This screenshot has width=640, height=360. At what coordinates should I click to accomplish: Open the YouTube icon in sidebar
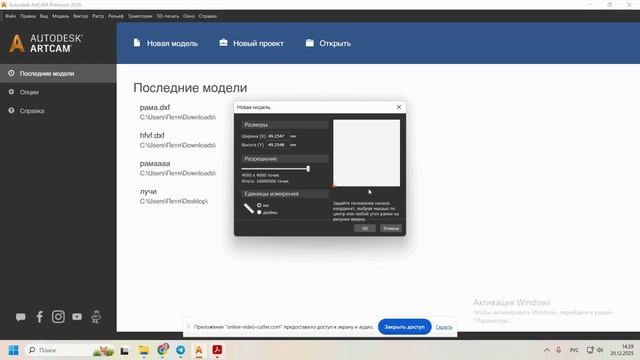[x=77, y=317]
